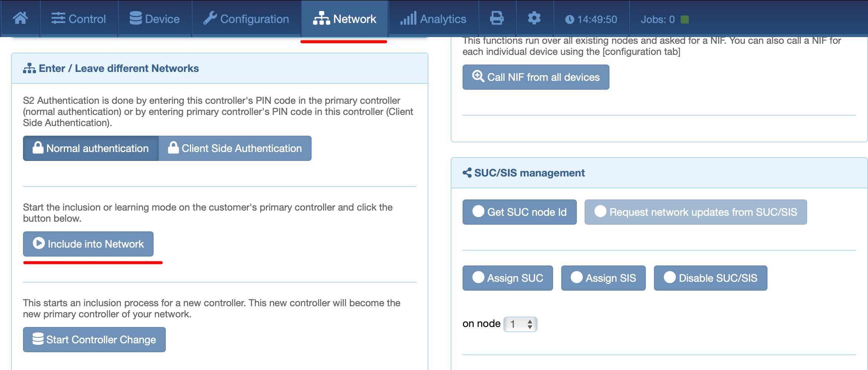Click the Assign SUC button
The height and width of the screenshot is (370, 868).
[507, 278]
